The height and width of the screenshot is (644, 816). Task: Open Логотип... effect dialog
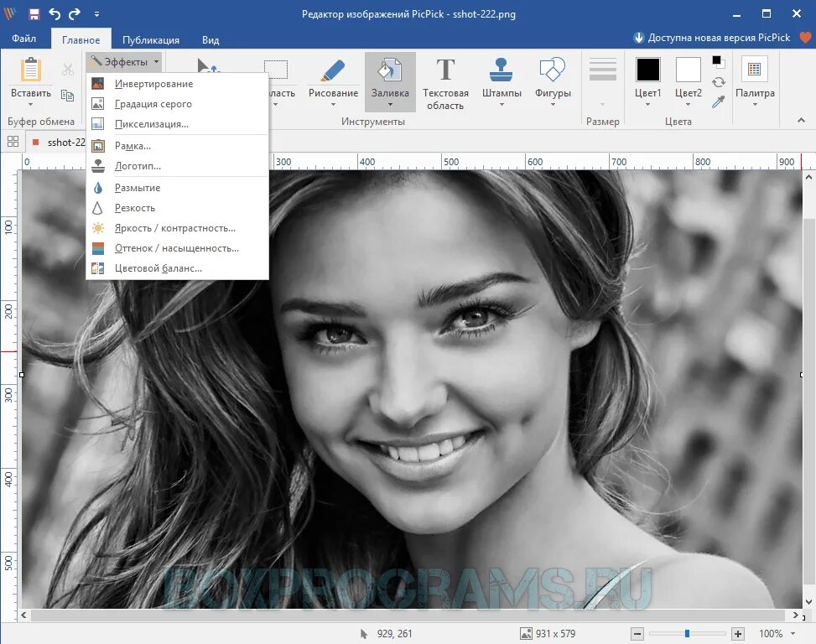(178, 166)
